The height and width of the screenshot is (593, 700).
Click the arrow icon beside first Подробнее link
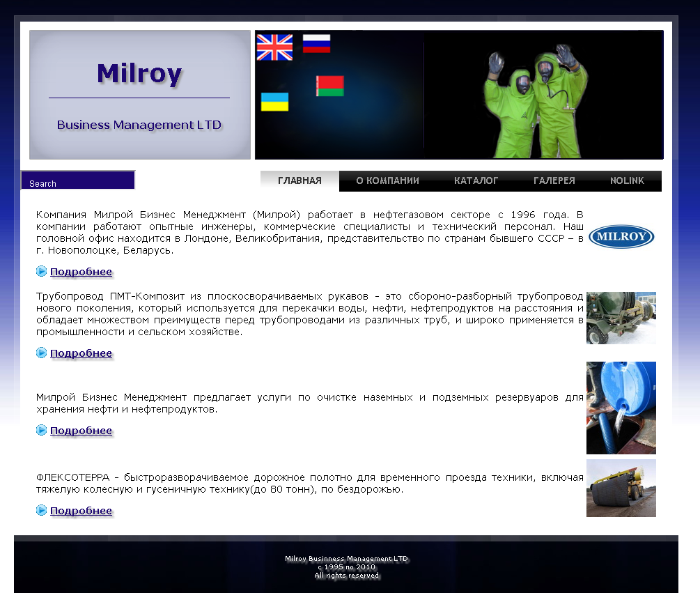click(x=41, y=271)
